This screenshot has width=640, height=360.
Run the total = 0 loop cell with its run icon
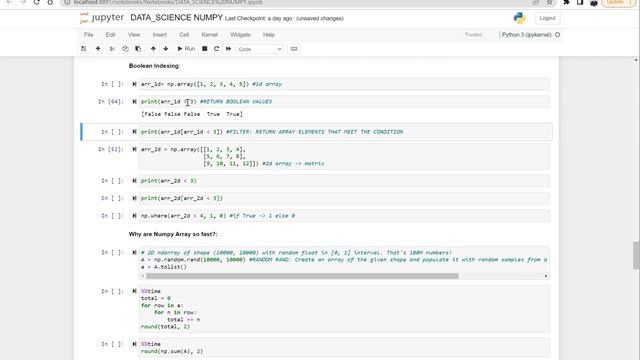coord(134,291)
